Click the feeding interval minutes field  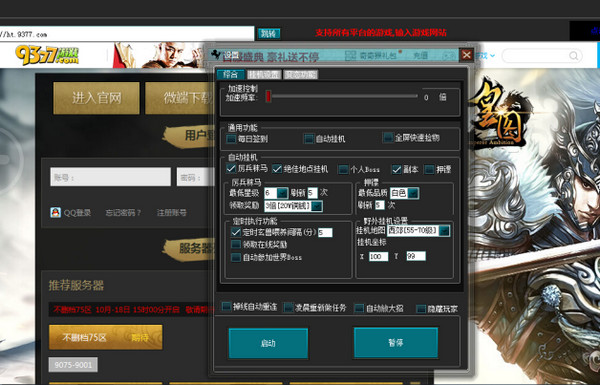[x=325, y=233]
